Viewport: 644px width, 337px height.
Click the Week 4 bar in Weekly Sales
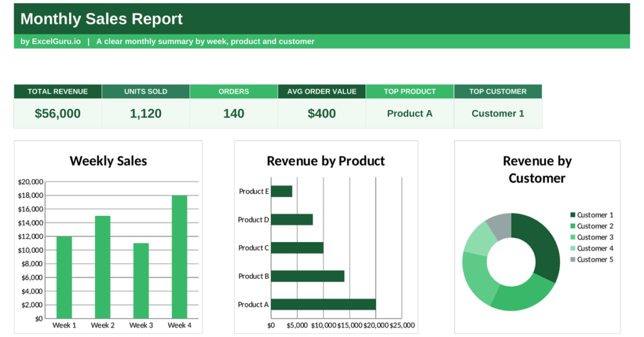point(179,257)
